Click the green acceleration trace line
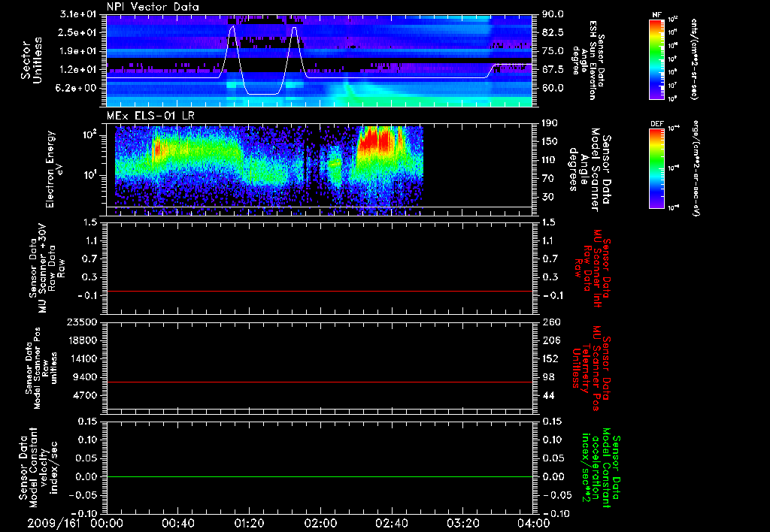 tap(320, 476)
